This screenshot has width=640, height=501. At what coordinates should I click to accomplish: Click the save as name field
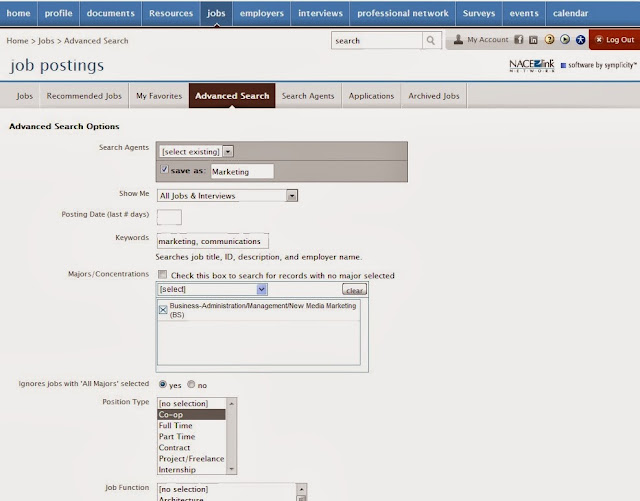point(242,171)
